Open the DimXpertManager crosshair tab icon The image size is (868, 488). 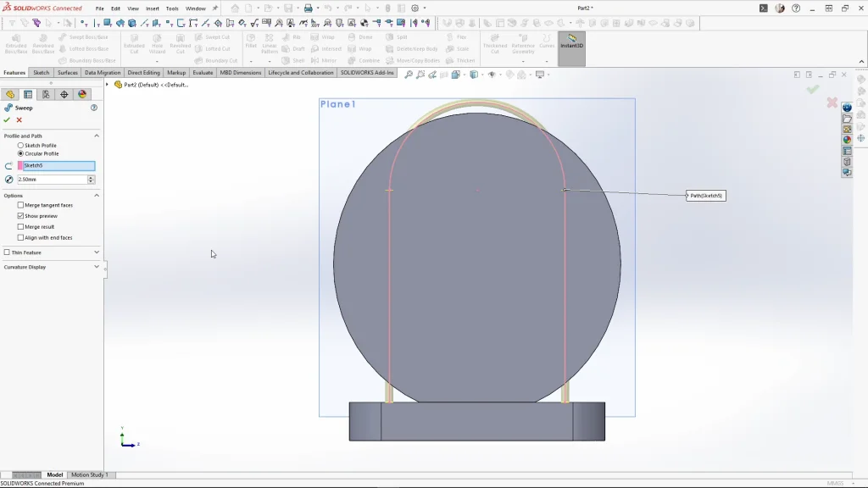(x=64, y=95)
